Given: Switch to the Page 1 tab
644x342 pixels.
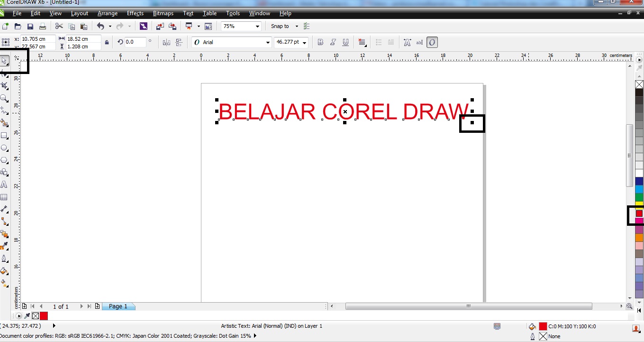Looking at the screenshot, I should 118,306.
